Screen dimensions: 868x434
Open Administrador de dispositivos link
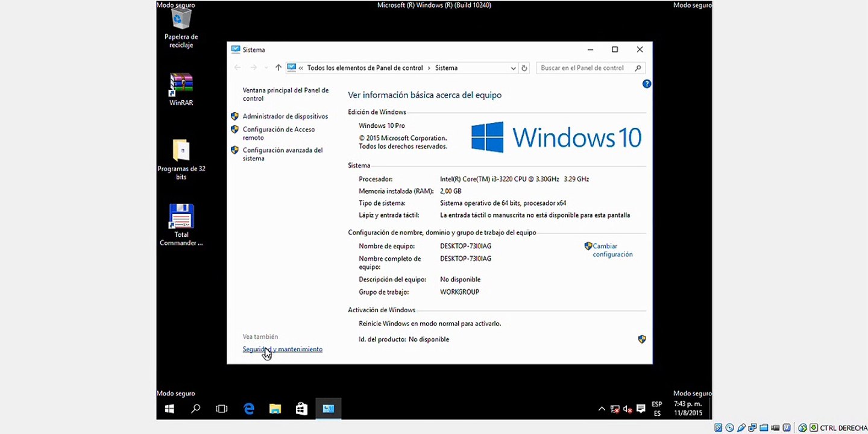click(x=285, y=116)
